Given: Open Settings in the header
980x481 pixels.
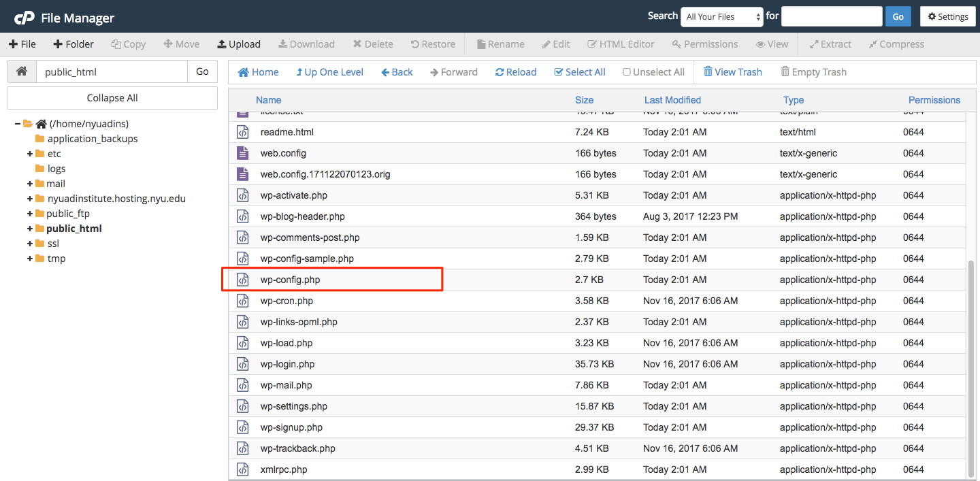Looking at the screenshot, I should click(x=947, y=17).
